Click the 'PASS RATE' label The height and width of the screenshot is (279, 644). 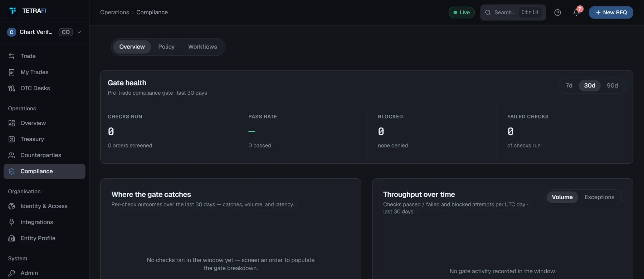pos(263,117)
